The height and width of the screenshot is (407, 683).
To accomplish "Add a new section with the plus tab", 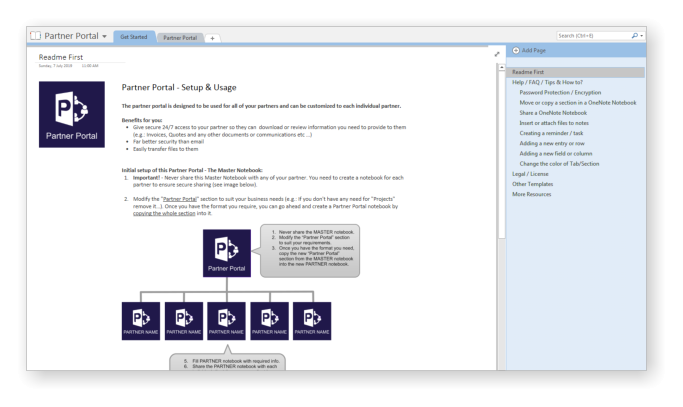I will point(212,38).
